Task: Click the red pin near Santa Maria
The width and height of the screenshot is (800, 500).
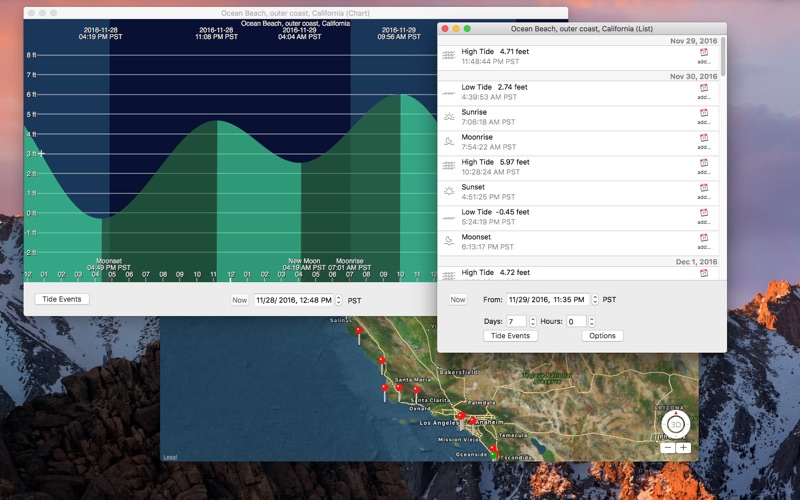Action: coord(399,391)
